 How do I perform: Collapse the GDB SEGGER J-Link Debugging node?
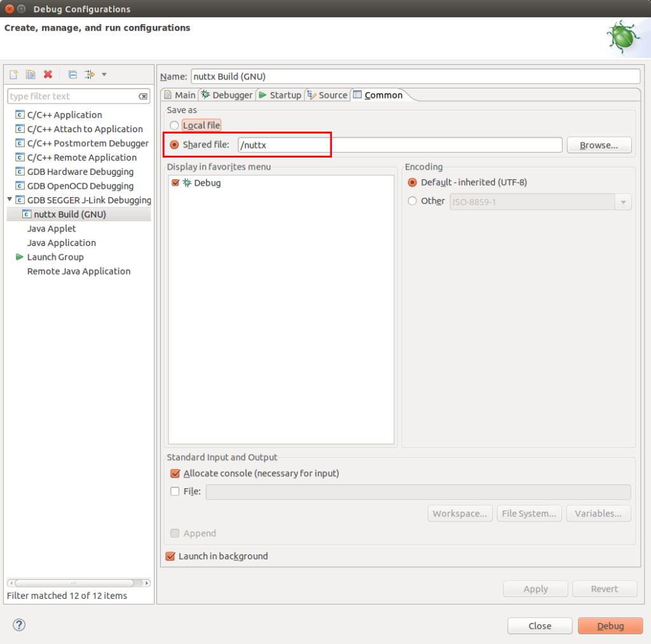pos(10,200)
